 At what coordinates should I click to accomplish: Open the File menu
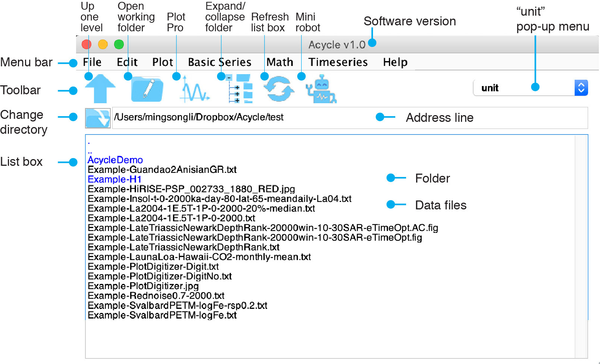point(92,62)
